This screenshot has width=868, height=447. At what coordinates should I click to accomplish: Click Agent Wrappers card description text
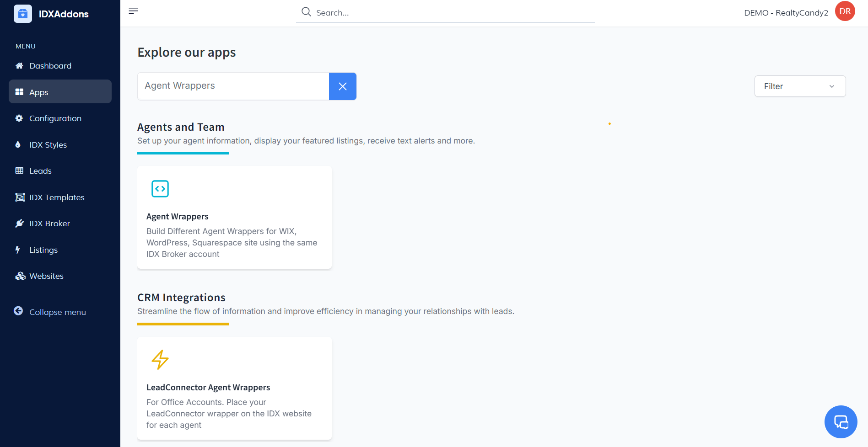pyautogui.click(x=232, y=243)
